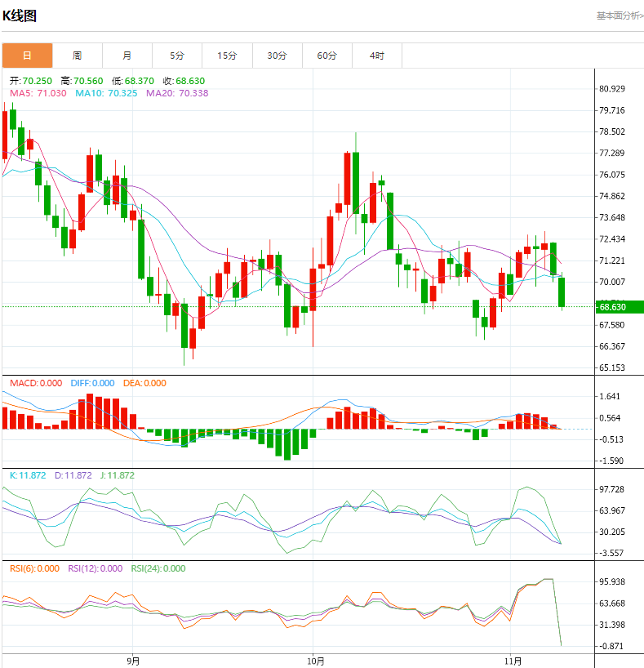Image resolution: width=644 pixels, height=668 pixels.
Task: Click the 67.580 price axis label
Action: [612, 325]
